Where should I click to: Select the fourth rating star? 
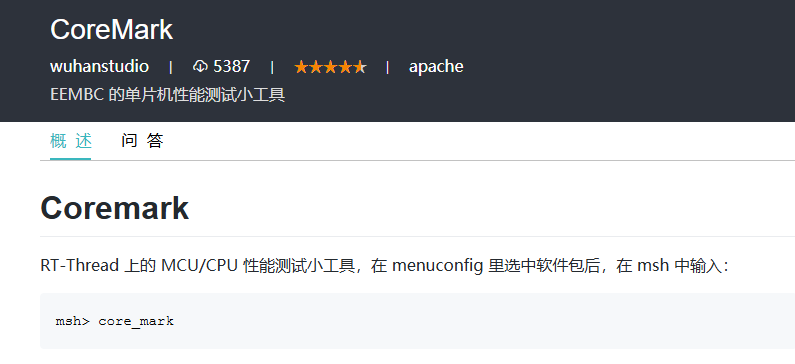point(345,66)
